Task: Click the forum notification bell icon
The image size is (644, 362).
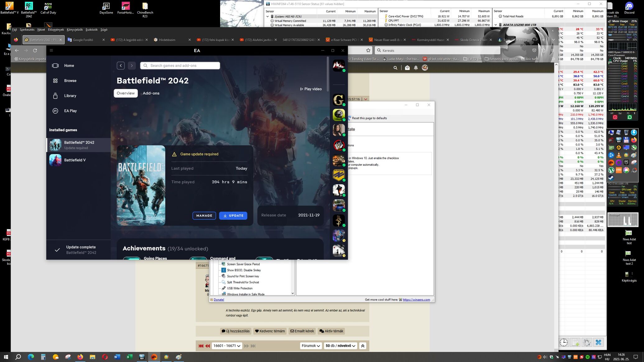Action: coord(416,68)
